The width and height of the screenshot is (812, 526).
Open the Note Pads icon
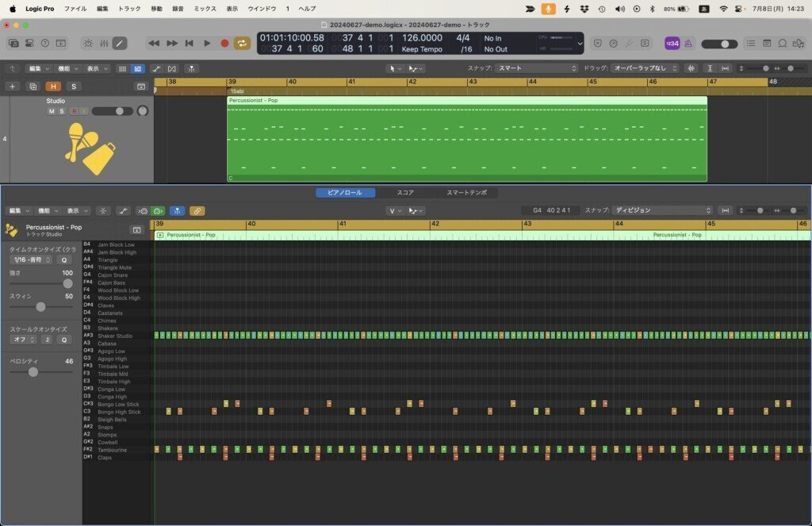pos(767,44)
